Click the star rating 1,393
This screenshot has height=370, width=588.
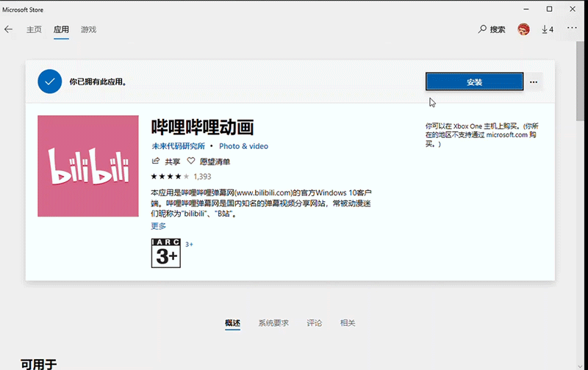tap(181, 176)
